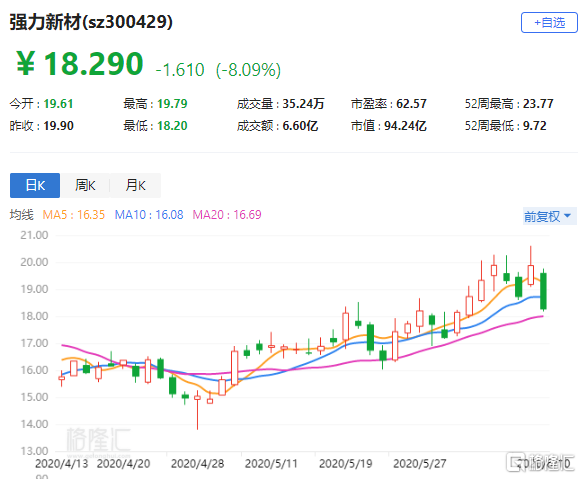This screenshot has width=581, height=479.
Task: Click the 最低 value 18.20
Action: click(172, 126)
